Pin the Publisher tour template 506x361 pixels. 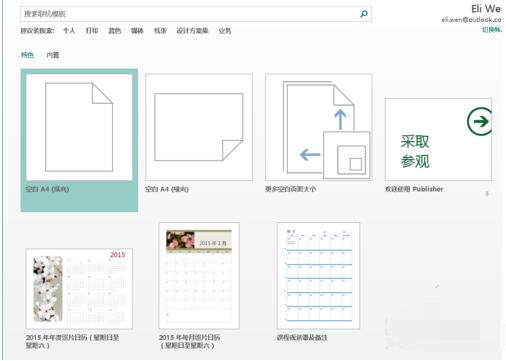487,193
